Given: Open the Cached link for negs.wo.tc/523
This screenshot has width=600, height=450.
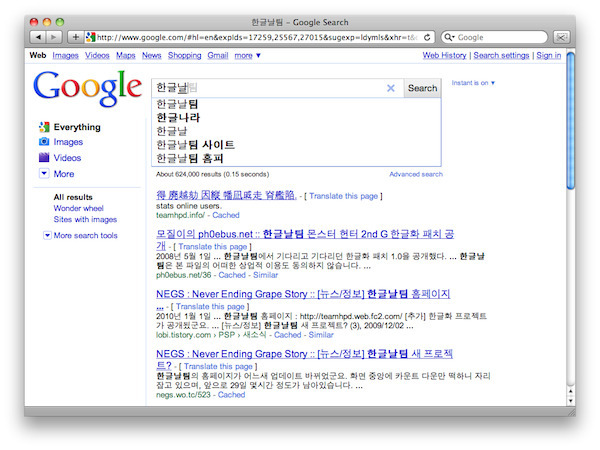Looking at the screenshot, I should (232, 395).
